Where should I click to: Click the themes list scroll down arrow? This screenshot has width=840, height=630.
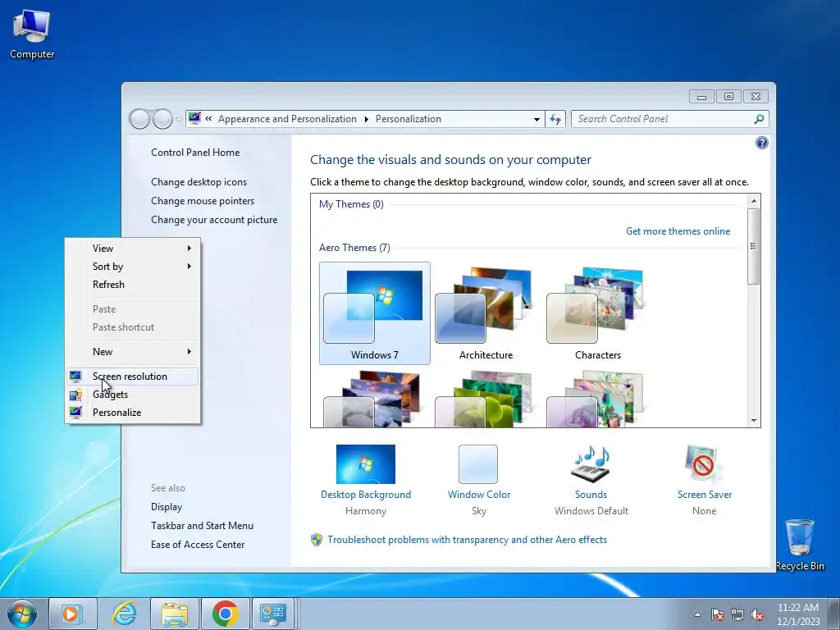[x=754, y=421]
